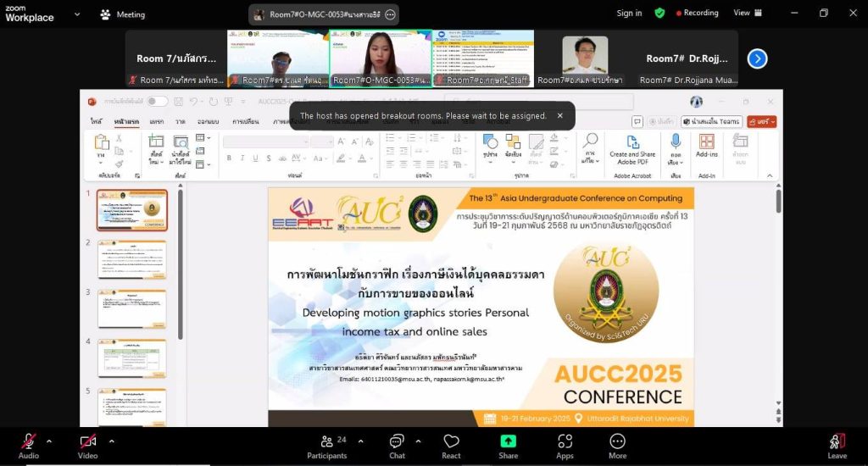Select slide 1 thumbnail
Viewport: 868px width, 466px height.
coord(131,210)
